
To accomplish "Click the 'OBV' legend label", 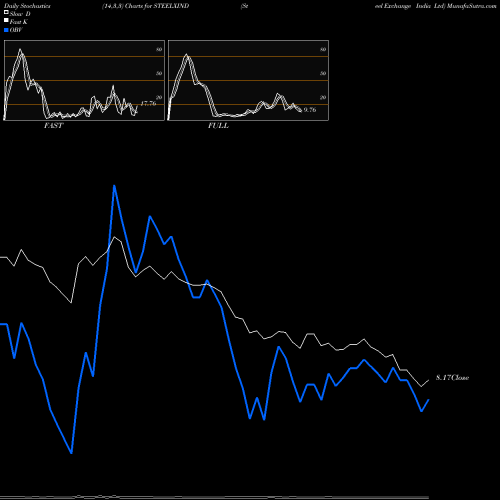I will (x=16, y=30).
